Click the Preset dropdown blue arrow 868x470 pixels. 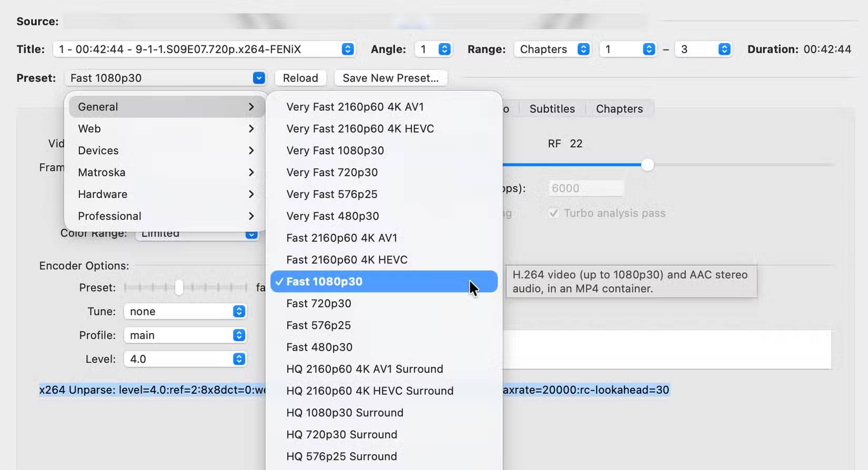click(259, 78)
